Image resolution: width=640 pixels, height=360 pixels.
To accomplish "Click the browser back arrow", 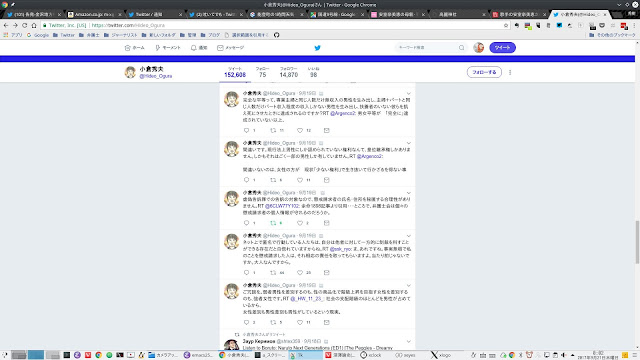I will tap(6, 25).
